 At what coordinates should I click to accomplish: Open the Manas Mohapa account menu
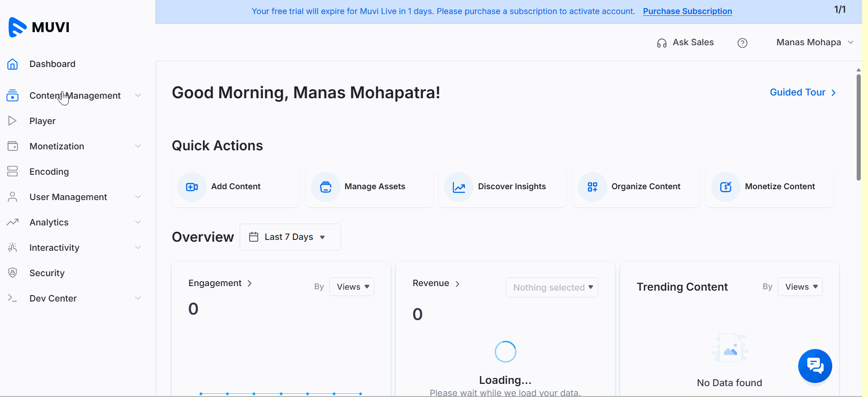click(814, 43)
